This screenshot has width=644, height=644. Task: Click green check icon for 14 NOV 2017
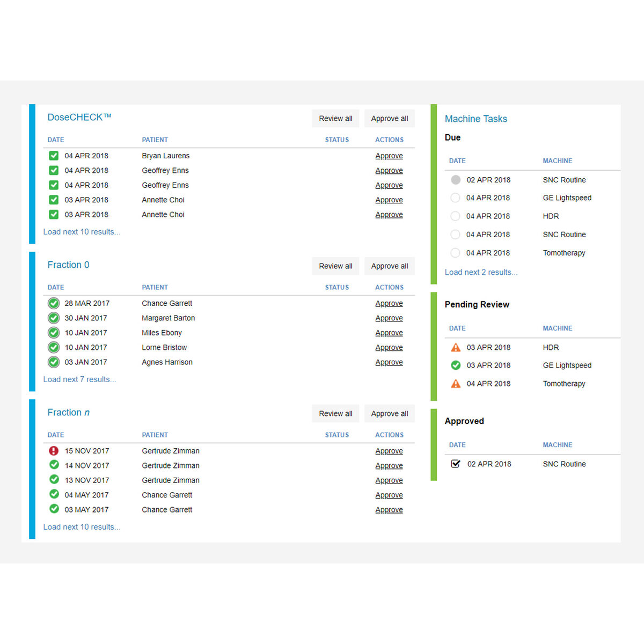pos(54,465)
